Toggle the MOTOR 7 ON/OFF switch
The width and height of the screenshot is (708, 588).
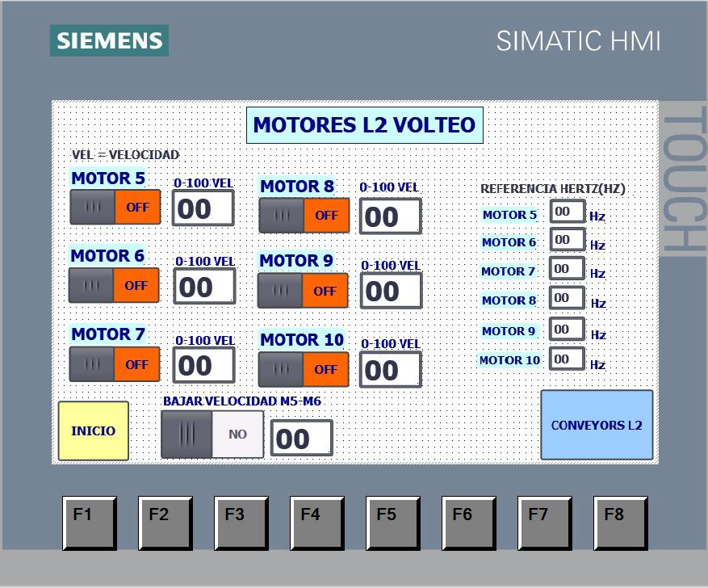tap(113, 363)
